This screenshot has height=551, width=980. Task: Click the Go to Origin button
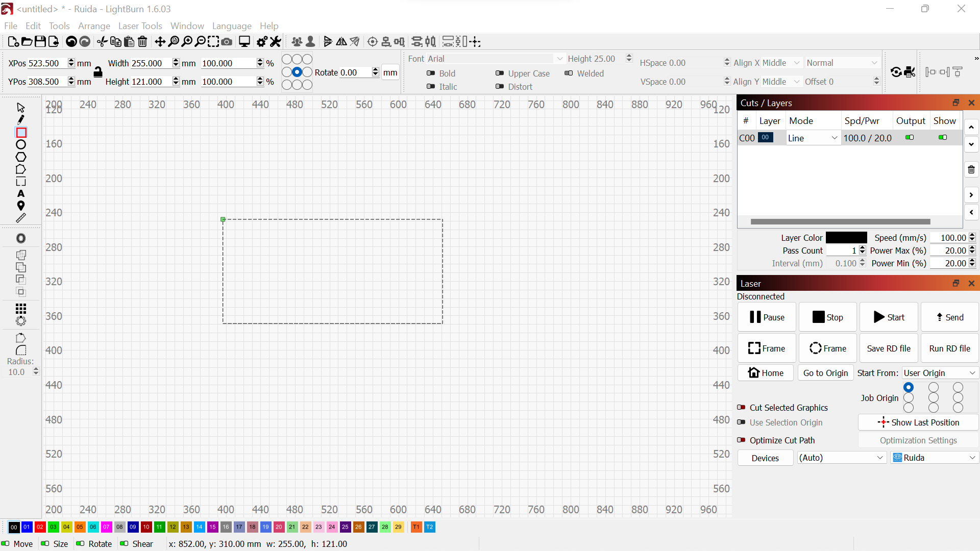(825, 373)
